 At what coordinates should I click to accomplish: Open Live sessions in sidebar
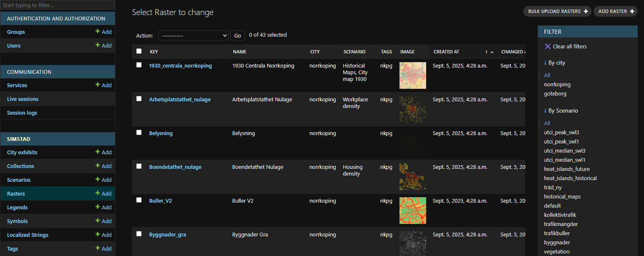22,99
